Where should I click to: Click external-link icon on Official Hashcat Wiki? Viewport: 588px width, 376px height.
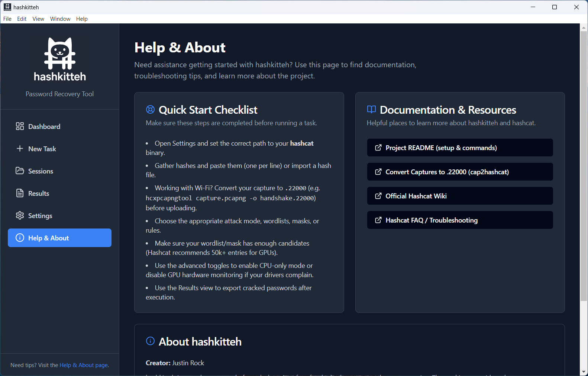pos(378,196)
